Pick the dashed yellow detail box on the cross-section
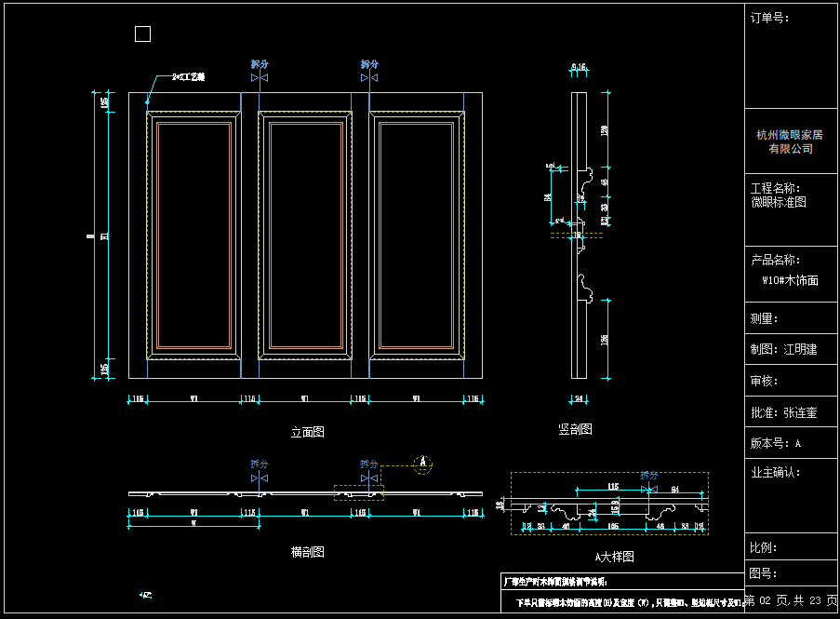This screenshot has height=619, width=840. click(359, 492)
